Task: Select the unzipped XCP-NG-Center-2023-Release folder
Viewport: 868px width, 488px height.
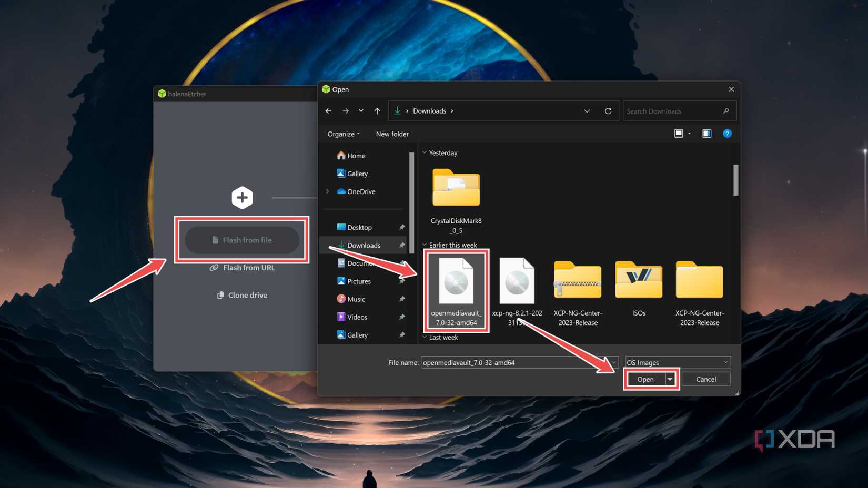Action: (699, 293)
